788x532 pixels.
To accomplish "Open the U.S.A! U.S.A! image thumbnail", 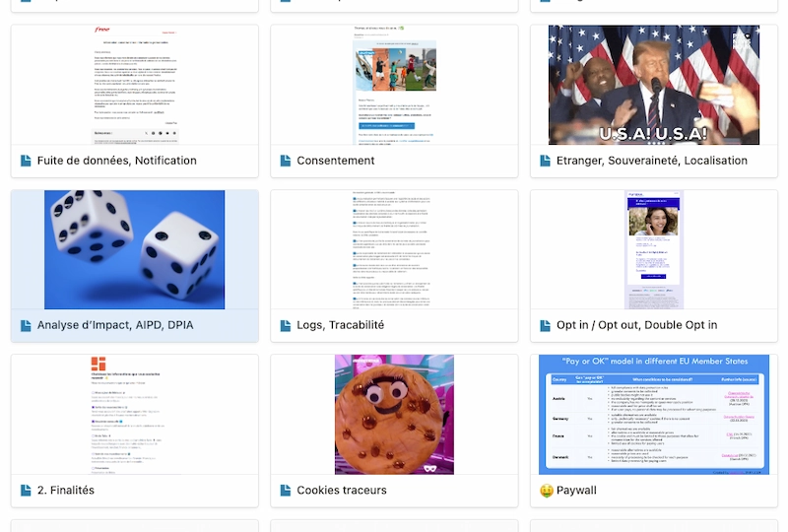I will tap(654, 85).
